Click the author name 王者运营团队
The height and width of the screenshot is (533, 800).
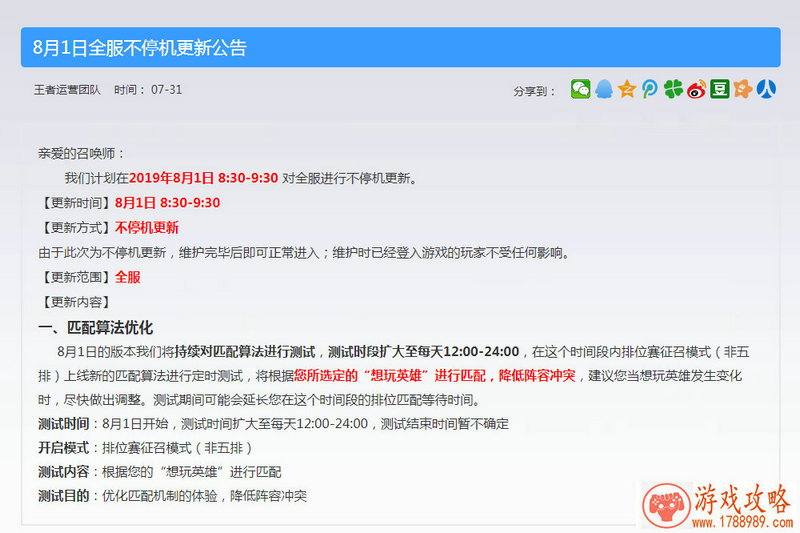68,90
